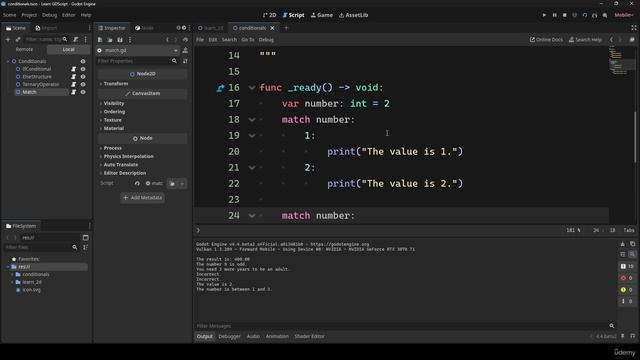Toggle distraction free mode icon
Viewport: 640px width, 360px height.
[x=633, y=28]
